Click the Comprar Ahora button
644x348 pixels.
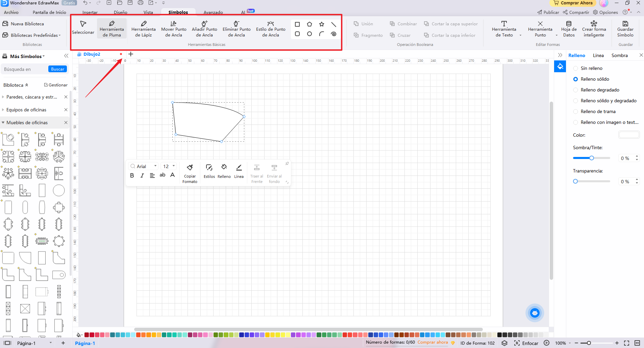click(x=573, y=3)
